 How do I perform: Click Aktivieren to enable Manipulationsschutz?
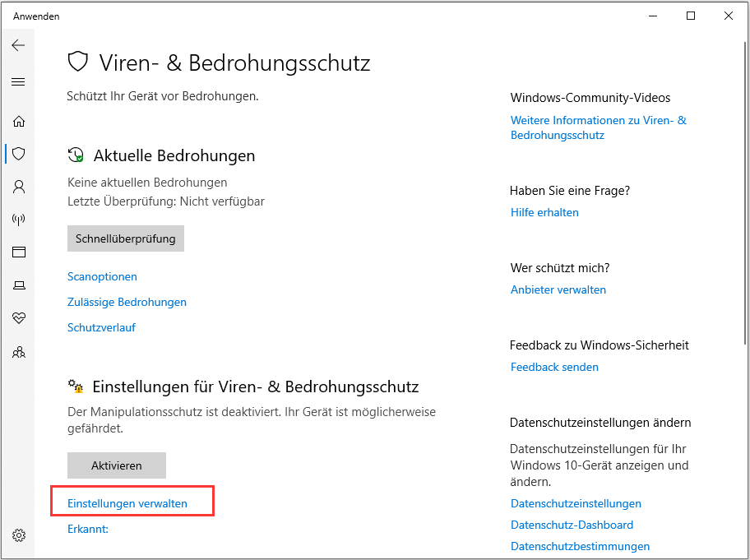click(x=116, y=465)
